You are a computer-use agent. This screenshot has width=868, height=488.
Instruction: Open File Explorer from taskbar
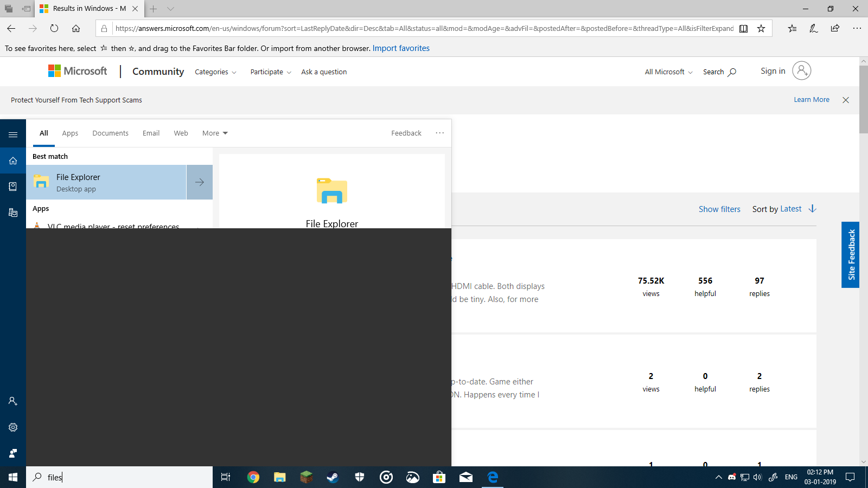coord(279,477)
